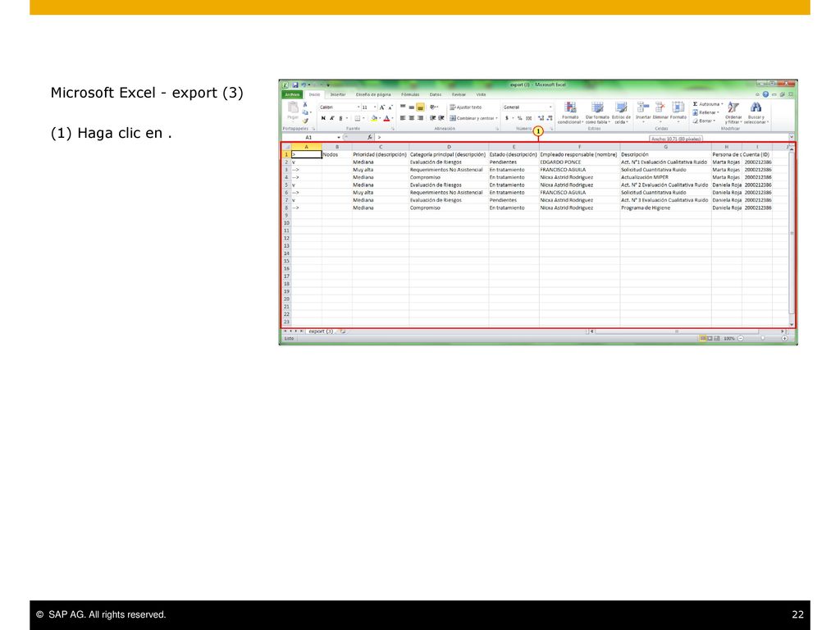Open Ordenar y filtrar menu
This screenshot has height=630, width=840.
733,113
